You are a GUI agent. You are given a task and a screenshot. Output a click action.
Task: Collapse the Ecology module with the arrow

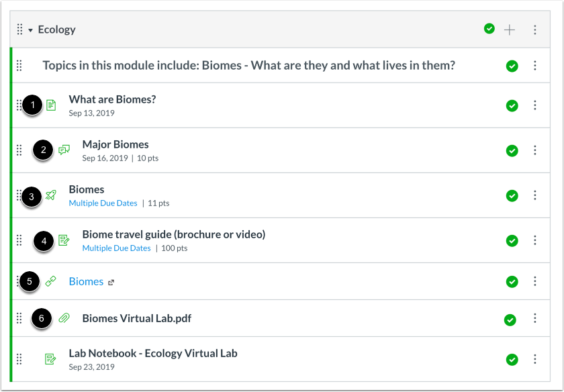click(31, 30)
